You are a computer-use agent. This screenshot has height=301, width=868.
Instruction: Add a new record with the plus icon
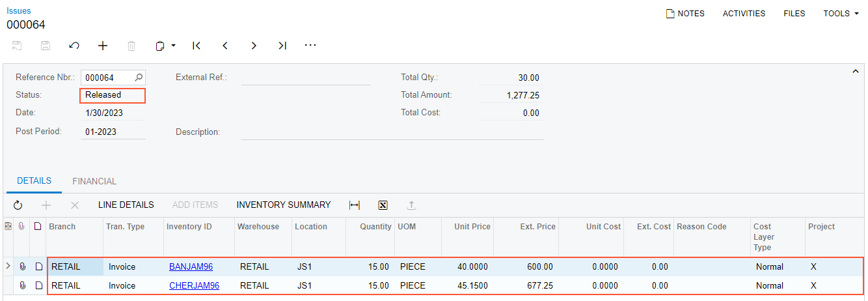pos(103,46)
